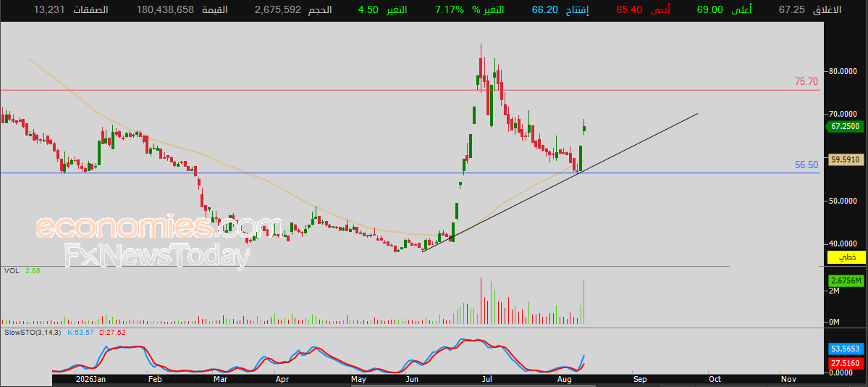Click the 59.5910 moving average price tag

coord(845,159)
